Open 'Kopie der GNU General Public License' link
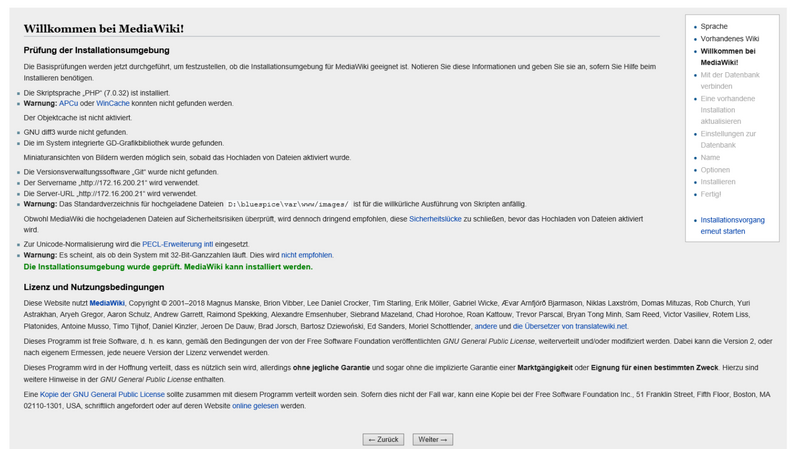 coord(102,395)
